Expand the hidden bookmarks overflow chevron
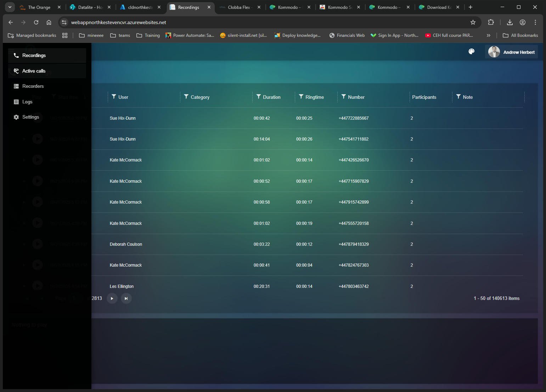Viewport: 546px width, 392px height. 489,35
